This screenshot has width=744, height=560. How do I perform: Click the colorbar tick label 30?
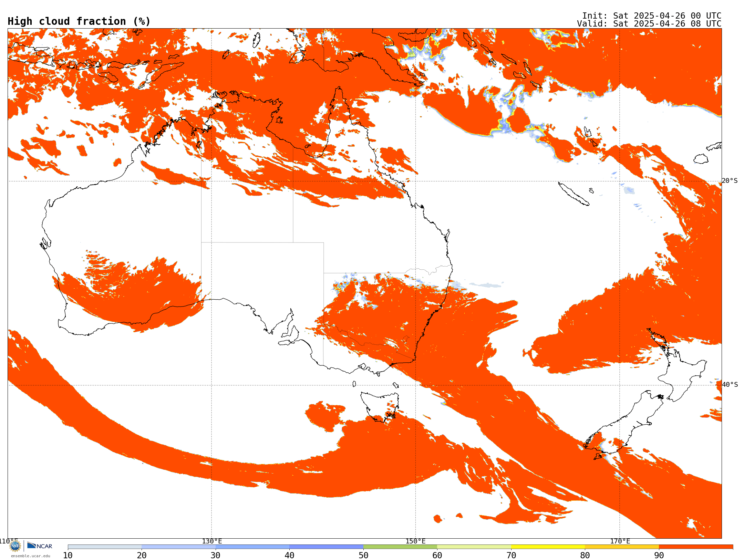tap(216, 555)
